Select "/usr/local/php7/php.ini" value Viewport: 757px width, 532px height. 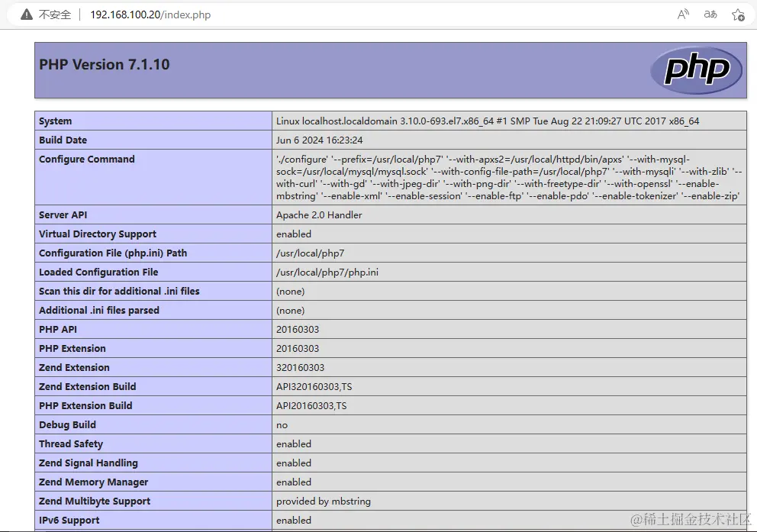tap(327, 272)
